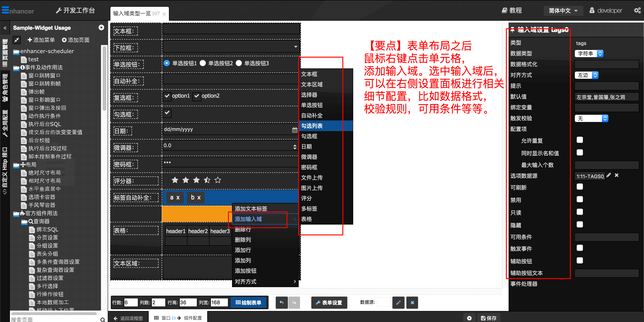Click the 行数 input field
This screenshot has height=322, width=644.
click(x=131, y=302)
